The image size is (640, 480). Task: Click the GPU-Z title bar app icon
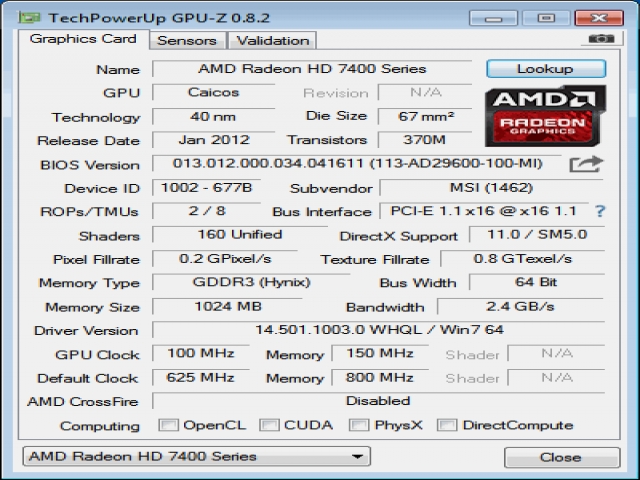coord(31,17)
